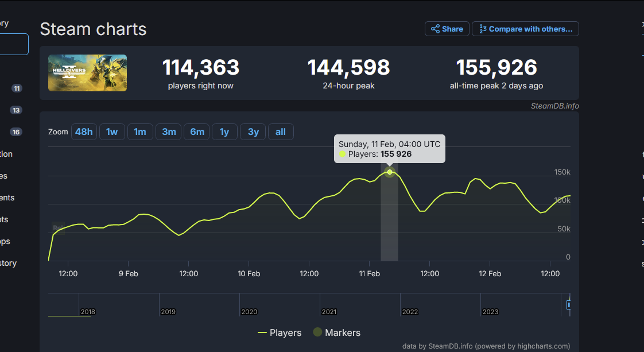The width and height of the screenshot is (644, 352).
Task: Toggle the Players series in legend
Action: [x=280, y=332]
